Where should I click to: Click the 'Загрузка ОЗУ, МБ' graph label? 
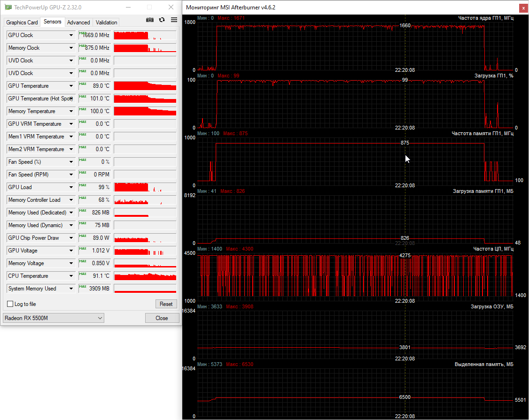click(492, 306)
